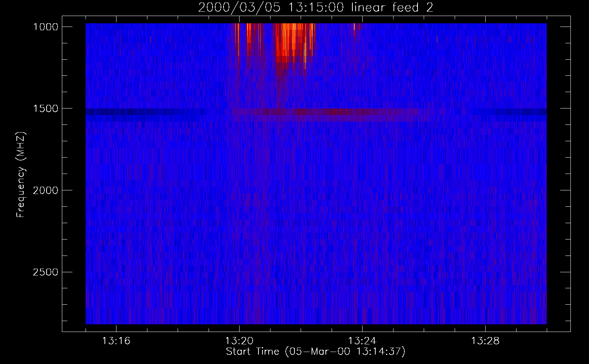Click the plot title '2000/03/05 13:15:00 linear feed 2'
The width and height of the screenshot is (589, 364).
pos(316,7)
